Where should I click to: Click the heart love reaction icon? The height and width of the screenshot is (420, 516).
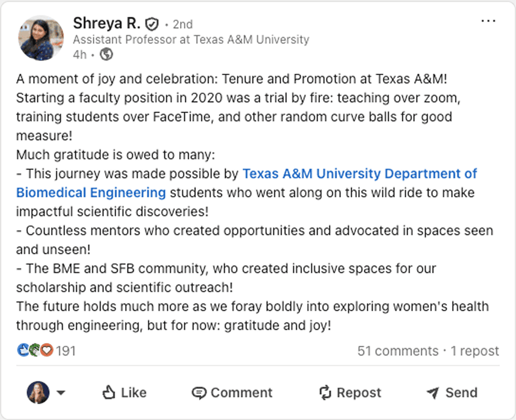[47, 350]
